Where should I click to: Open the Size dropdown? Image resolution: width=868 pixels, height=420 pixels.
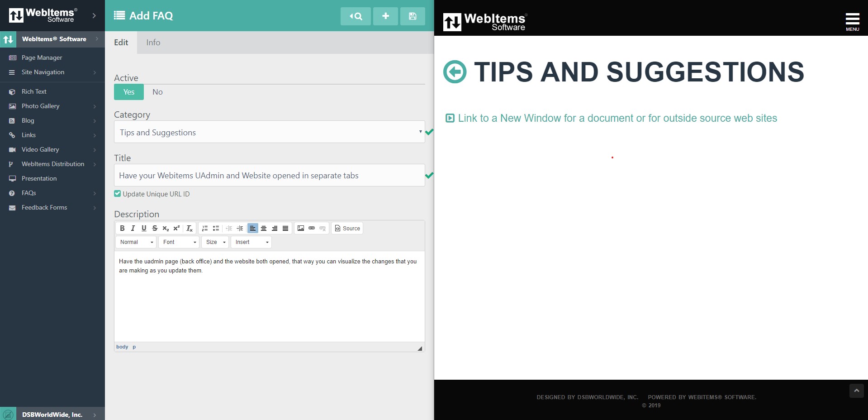(215, 242)
